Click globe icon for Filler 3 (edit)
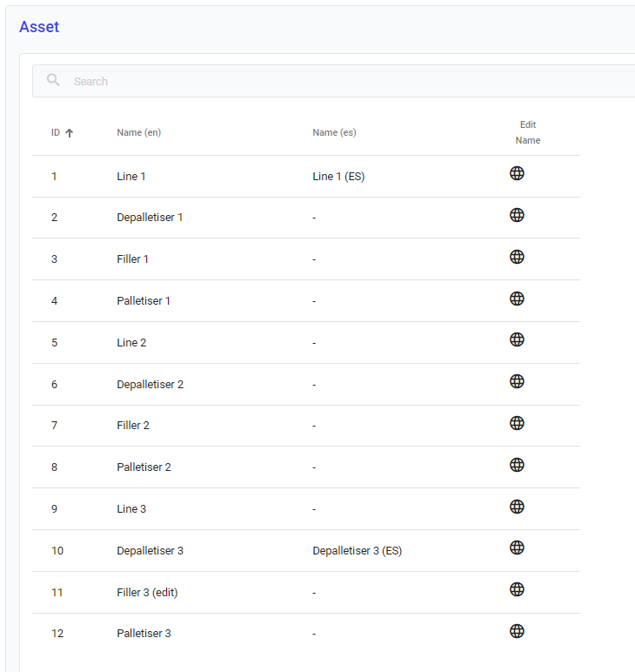Image resolution: width=635 pixels, height=672 pixels. click(x=517, y=589)
